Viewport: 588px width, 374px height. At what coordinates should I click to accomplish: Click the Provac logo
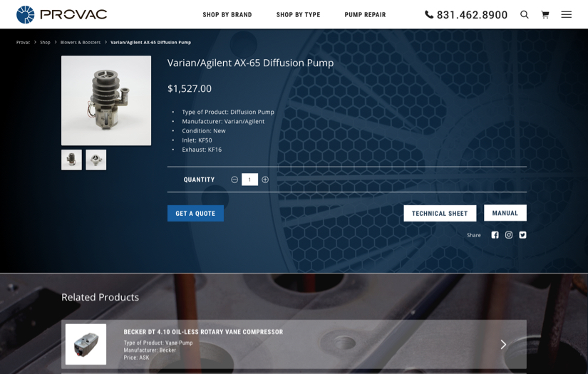[x=62, y=15]
